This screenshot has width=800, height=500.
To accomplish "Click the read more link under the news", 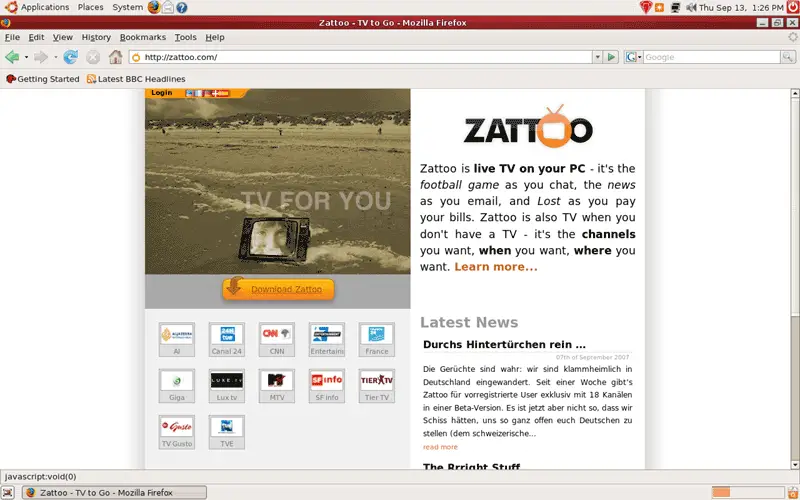I will tap(440, 447).
